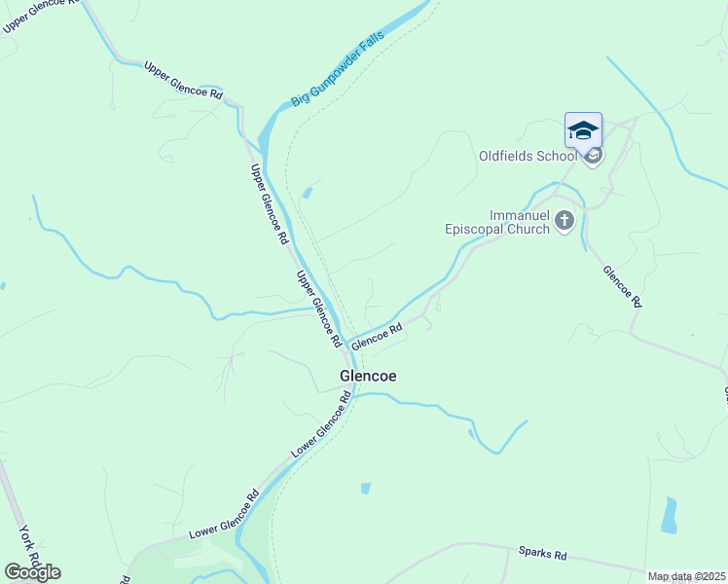Click the Map data ©2025 attribution
This screenshot has width=728, height=584.
point(687,576)
